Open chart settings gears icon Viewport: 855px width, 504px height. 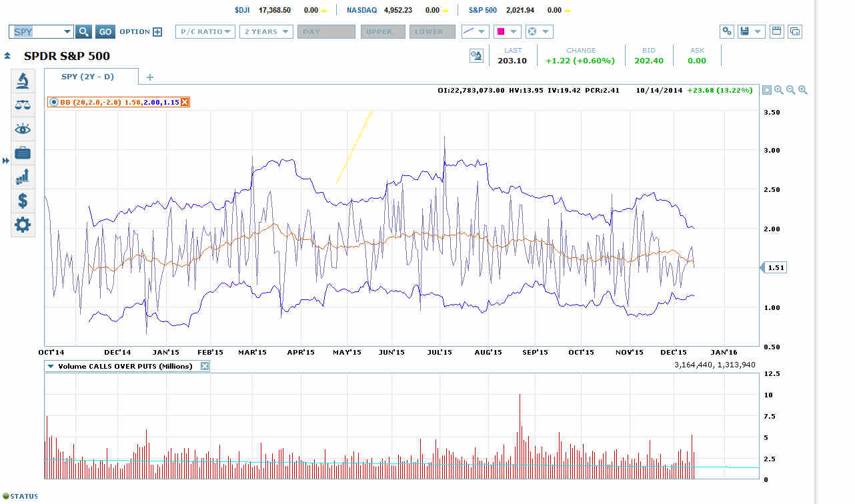(727, 31)
